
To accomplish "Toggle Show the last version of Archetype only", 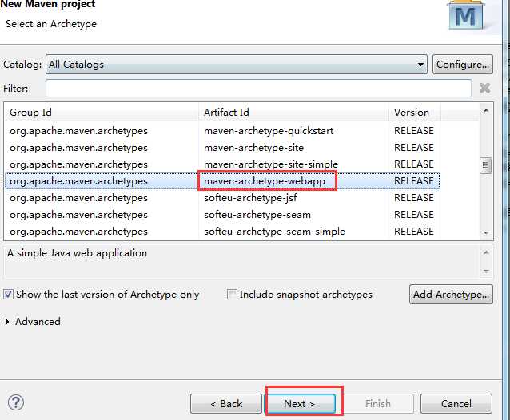I will 8,295.
